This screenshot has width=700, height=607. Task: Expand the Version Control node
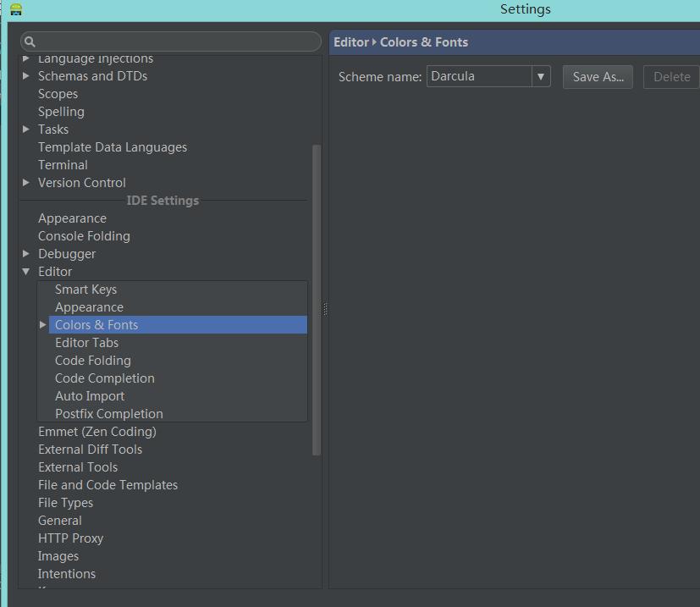26,183
